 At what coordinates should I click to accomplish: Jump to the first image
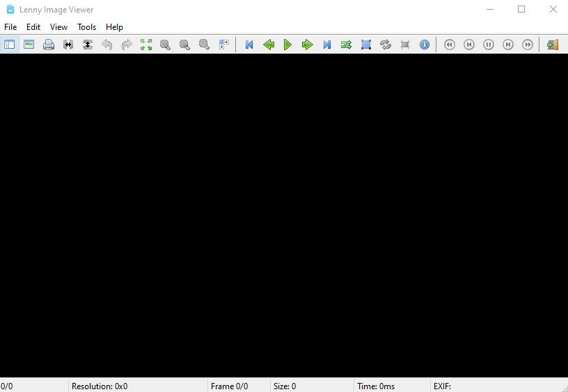click(x=249, y=45)
